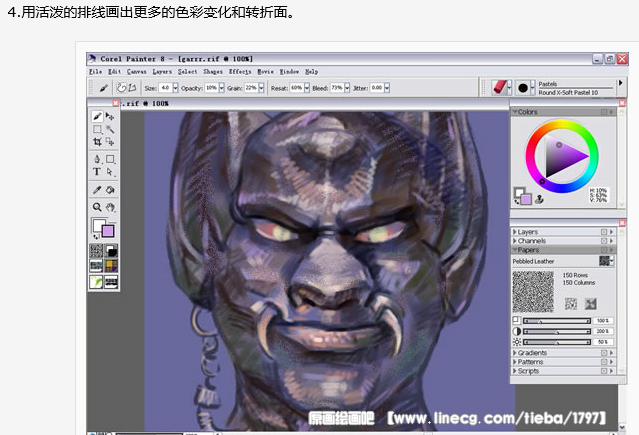Click the paper grain toggle icon left of Invert Paper
The width and height of the screenshot is (639, 435).
571,303
